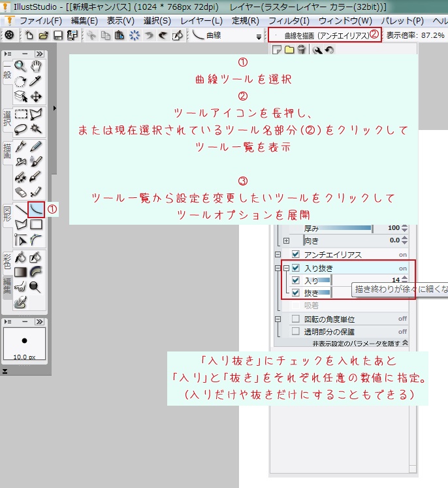This screenshot has height=488, width=448.
Task: Switch to the 編集 tool tab
Action: click(x=7, y=286)
